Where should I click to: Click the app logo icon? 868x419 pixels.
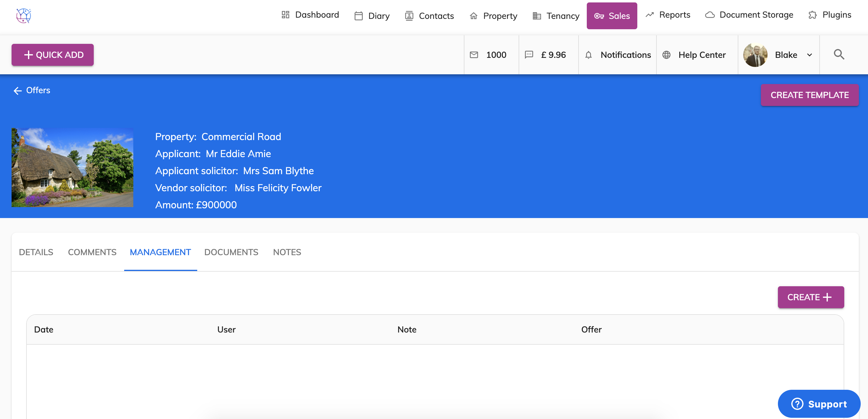pos(24,16)
